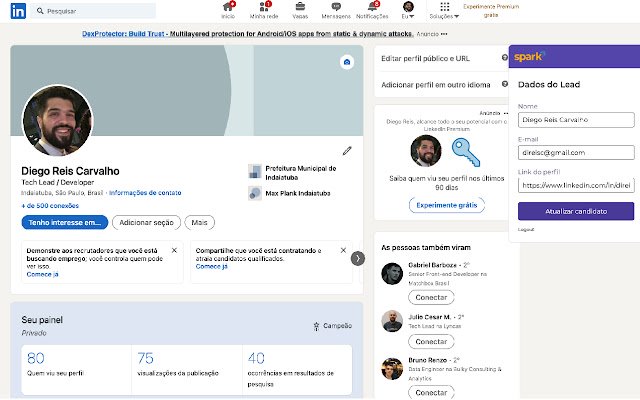This screenshot has height=400, width=640.
Task: Click Diego Reis Carvalho's large profile photo
Action: coord(58,120)
